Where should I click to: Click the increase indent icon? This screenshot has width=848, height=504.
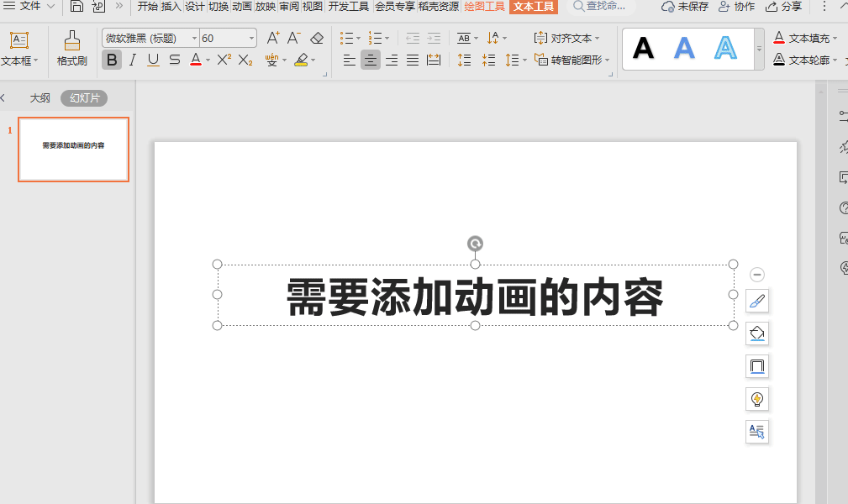(434, 38)
